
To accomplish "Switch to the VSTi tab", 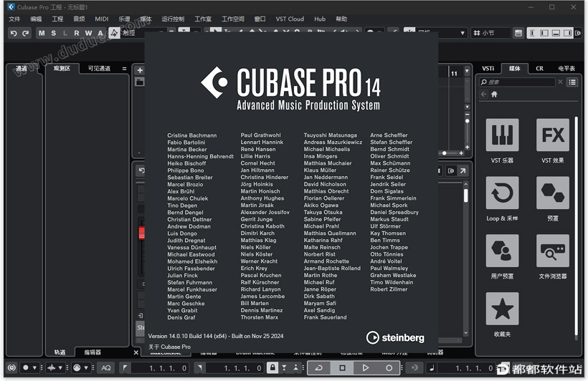I will [x=488, y=68].
